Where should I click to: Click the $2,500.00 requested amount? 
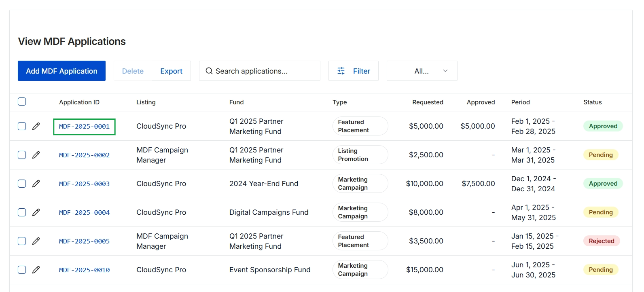pyautogui.click(x=426, y=155)
